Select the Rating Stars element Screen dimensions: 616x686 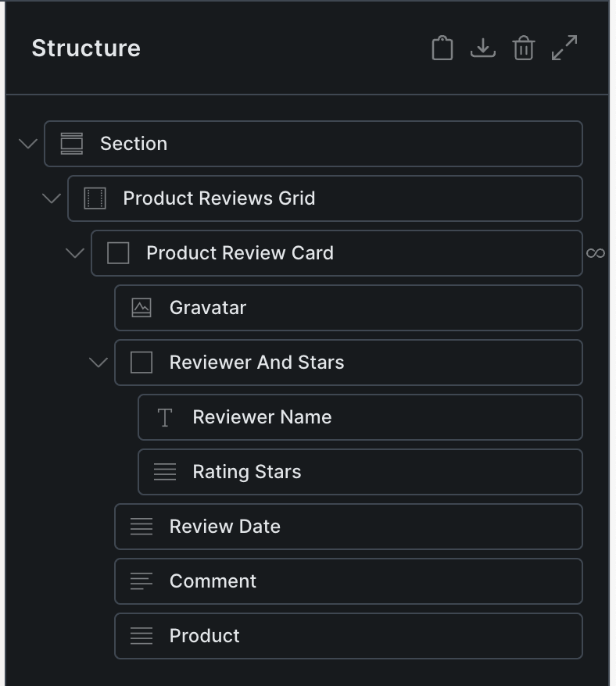click(247, 472)
